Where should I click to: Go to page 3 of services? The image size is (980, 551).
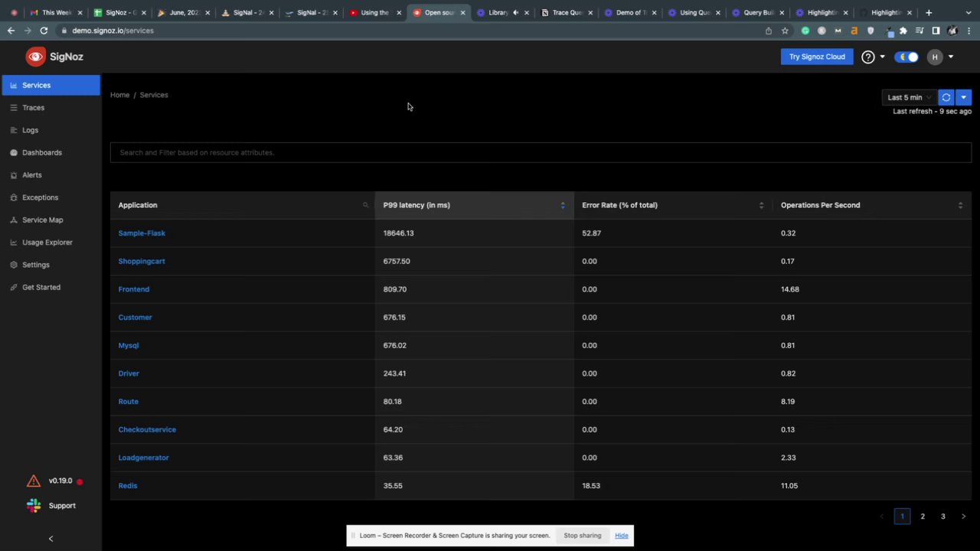point(943,517)
